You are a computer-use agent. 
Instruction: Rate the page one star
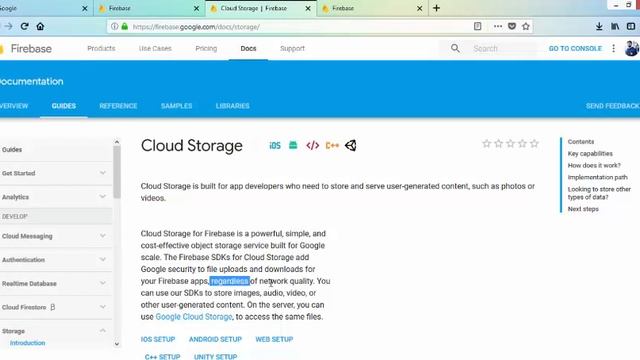pos(486,143)
